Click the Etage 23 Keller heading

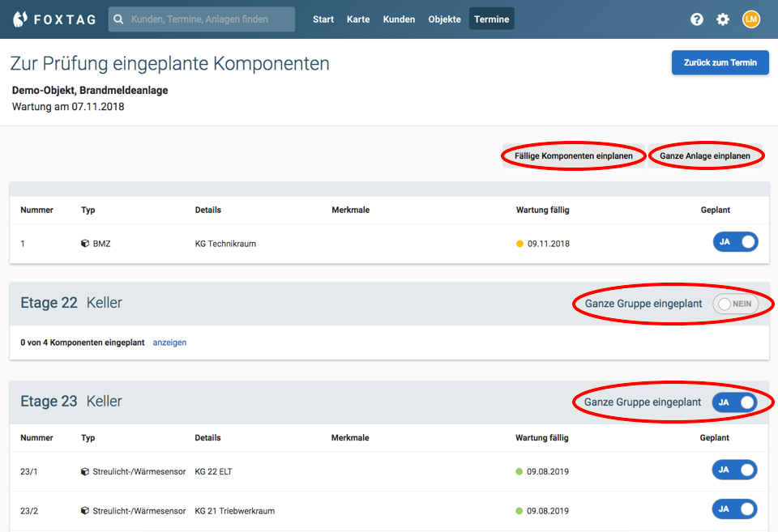pos(71,401)
